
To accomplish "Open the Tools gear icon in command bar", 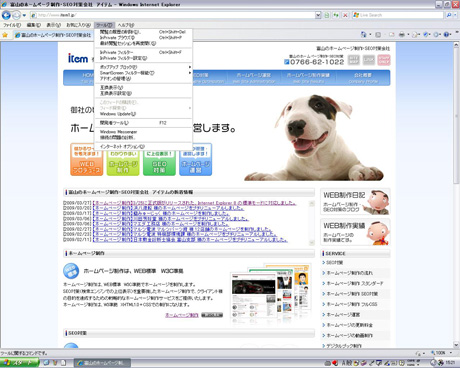I will point(436,34).
